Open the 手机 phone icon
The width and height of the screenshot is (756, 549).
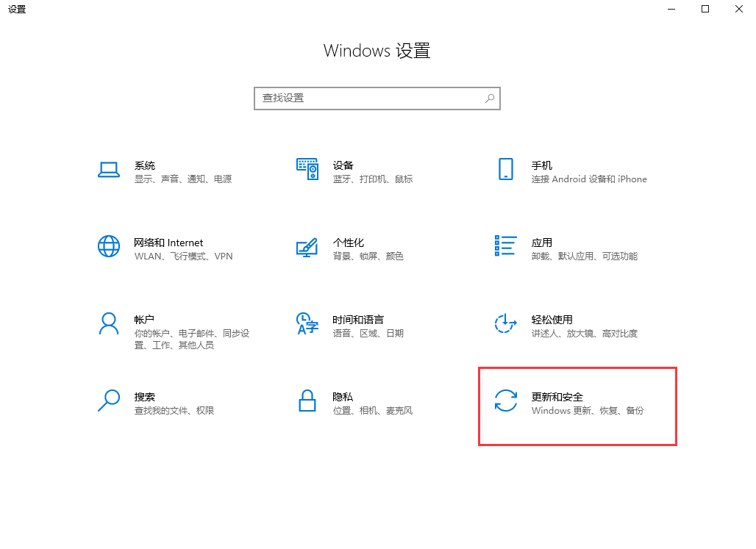pyautogui.click(x=506, y=169)
